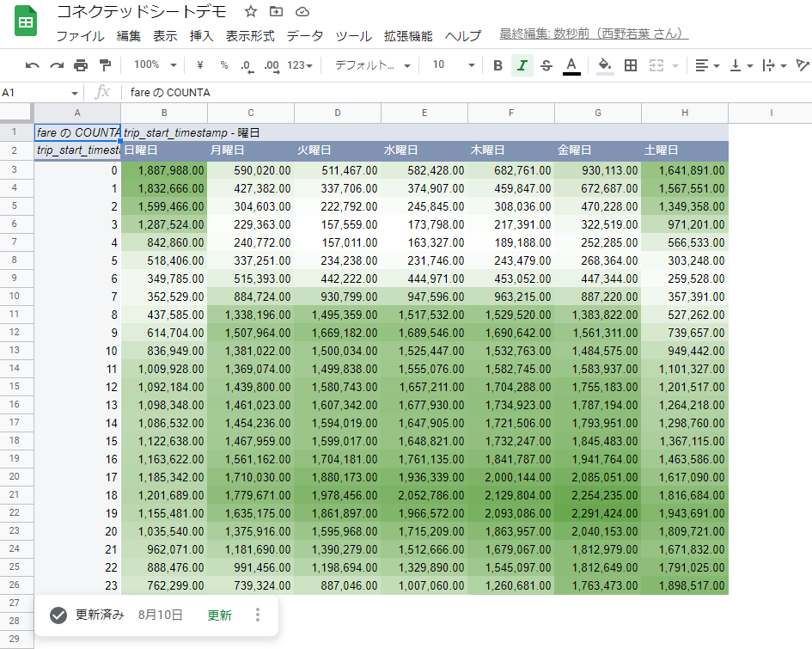Open the ツール menu
Image resolution: width=812 pixels, height=649 pixels.
pyautogui.click(x=354, y=36)
